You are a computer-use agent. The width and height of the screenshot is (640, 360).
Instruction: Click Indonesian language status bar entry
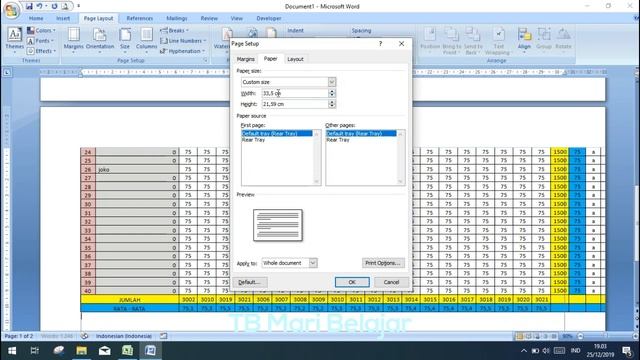[x=124, y=336]
